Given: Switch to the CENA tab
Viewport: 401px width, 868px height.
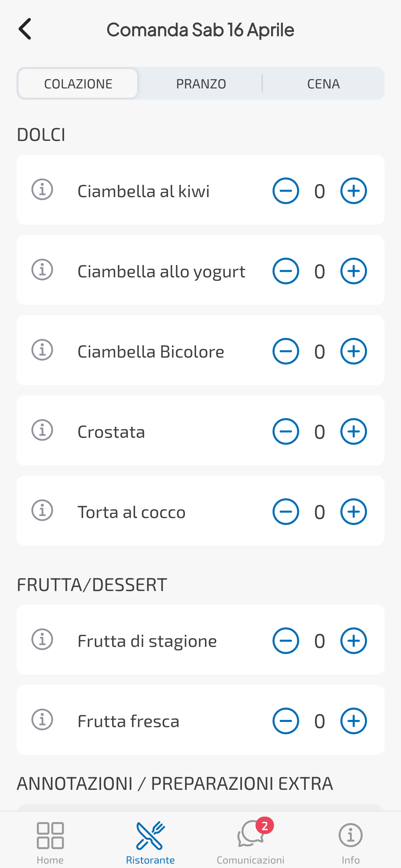Looking at the screenshot, I should pos(323,84).
